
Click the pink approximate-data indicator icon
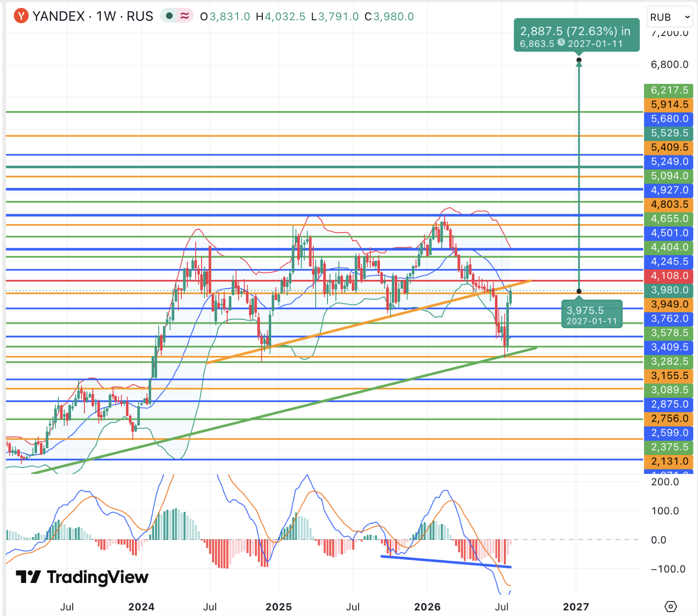[x=184, y=16]
